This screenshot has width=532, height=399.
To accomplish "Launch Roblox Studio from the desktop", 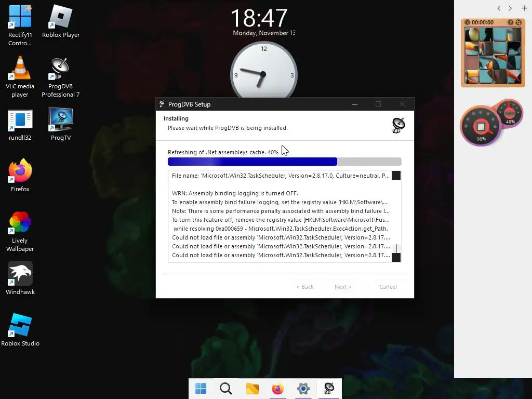I will coord(20,330).
